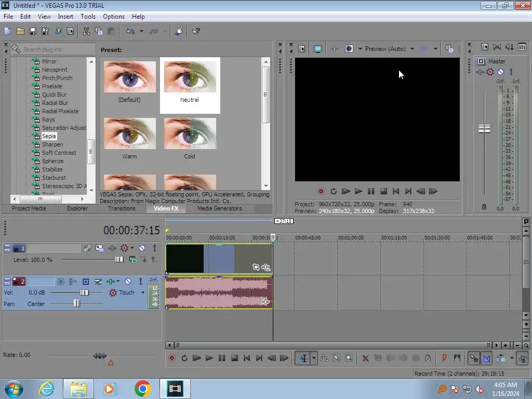This screenshot has height=399, width=532.
Task: Click Stop button in timeline transport bar
Action: (x=234, y=358)
